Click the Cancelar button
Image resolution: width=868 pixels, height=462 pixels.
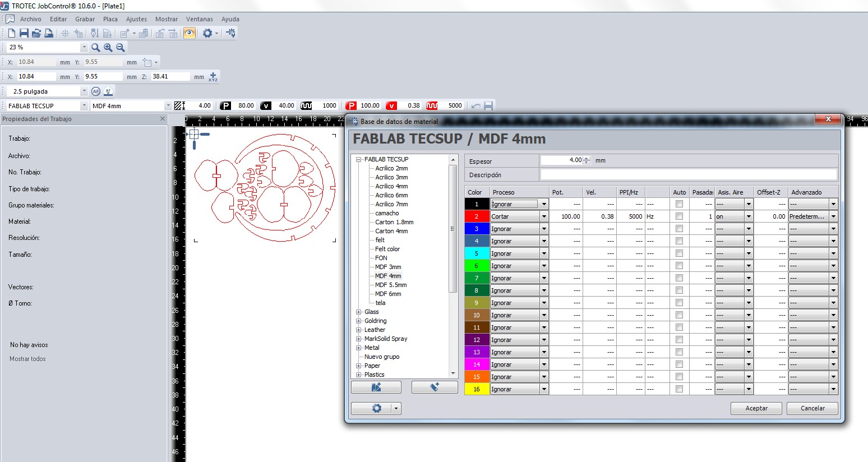click(x=812, y=408)
